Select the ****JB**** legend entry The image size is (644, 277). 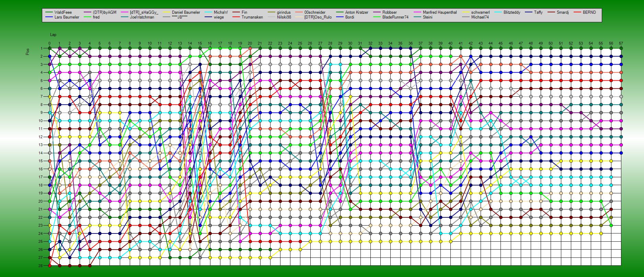click(x=180, y=17)
